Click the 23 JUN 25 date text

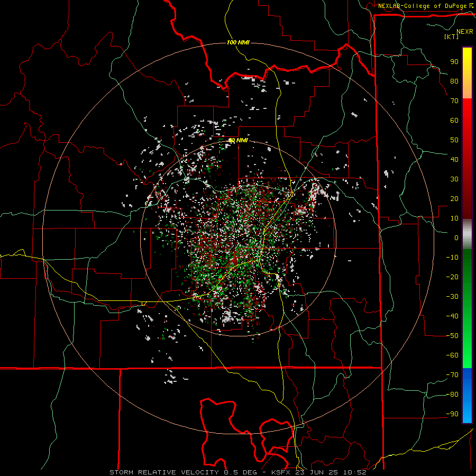(317, 472)
